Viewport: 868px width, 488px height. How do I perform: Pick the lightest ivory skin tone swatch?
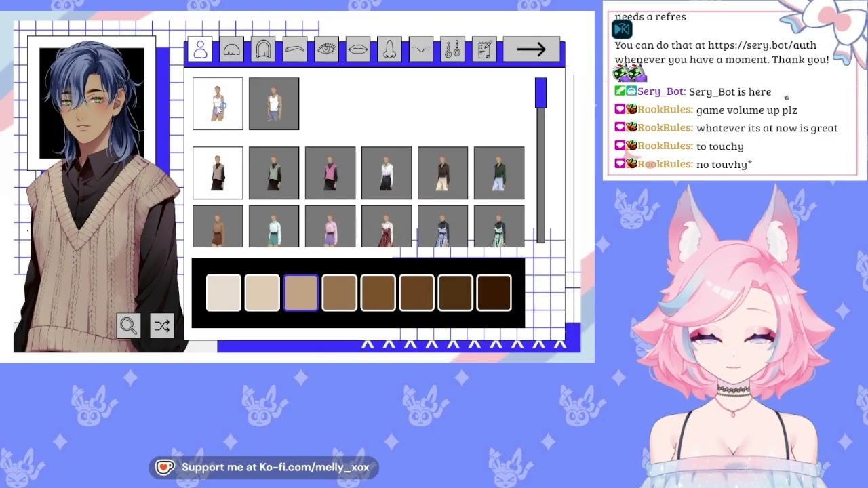coord(224,293)
